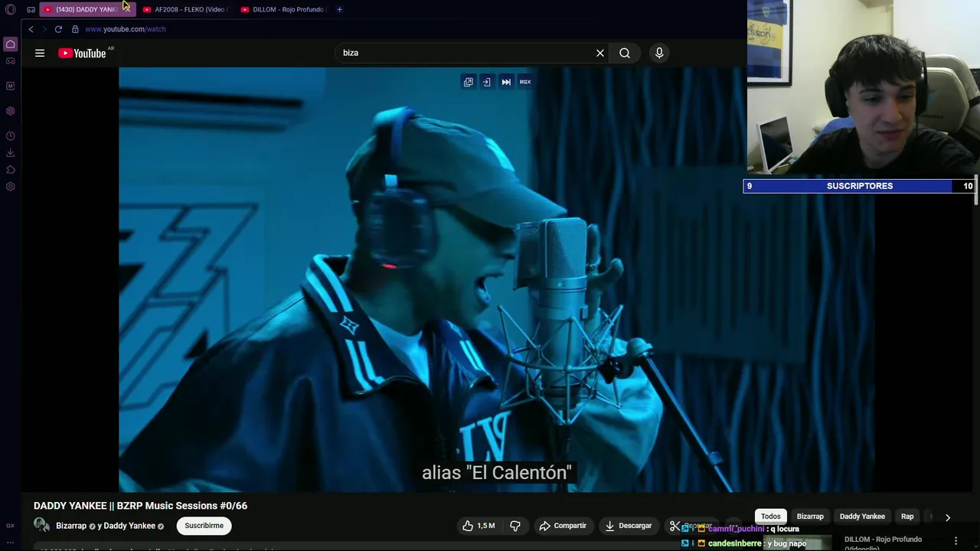Open options for DILLOM suggested video
This screenshot has width=980, height=551.
[x=955, y=541]
